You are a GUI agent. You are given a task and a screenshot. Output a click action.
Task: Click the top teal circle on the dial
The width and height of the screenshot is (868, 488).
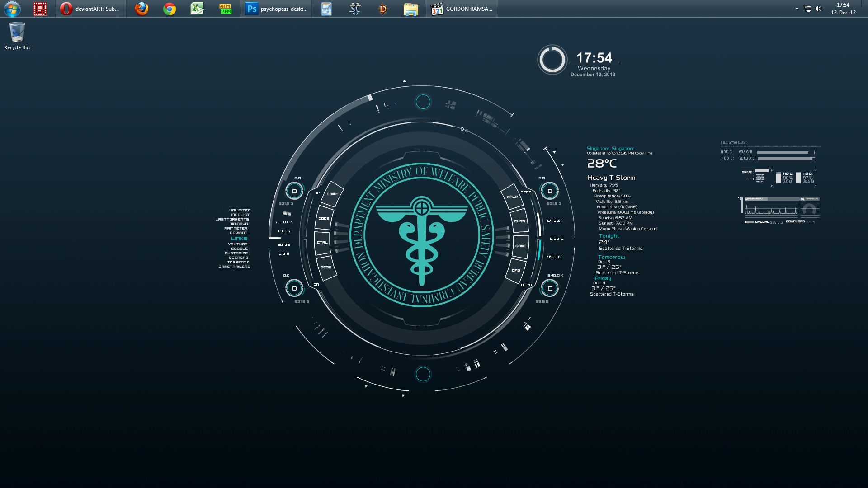pos(423,102)
